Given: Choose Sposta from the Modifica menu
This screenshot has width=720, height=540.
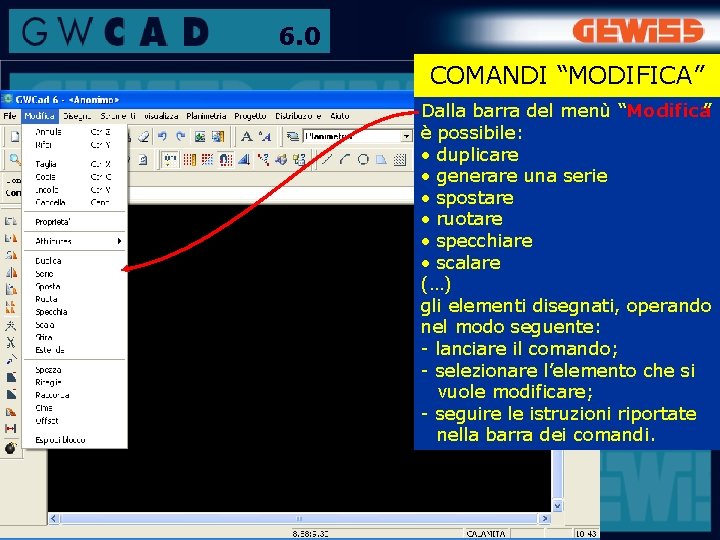Looking at the screenshot, I should (74, 287).
